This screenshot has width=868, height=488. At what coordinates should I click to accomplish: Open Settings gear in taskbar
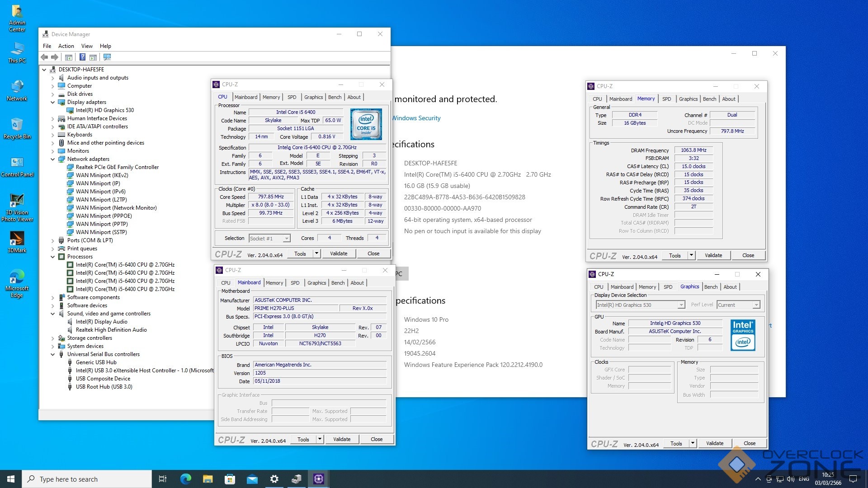(274, 479)
